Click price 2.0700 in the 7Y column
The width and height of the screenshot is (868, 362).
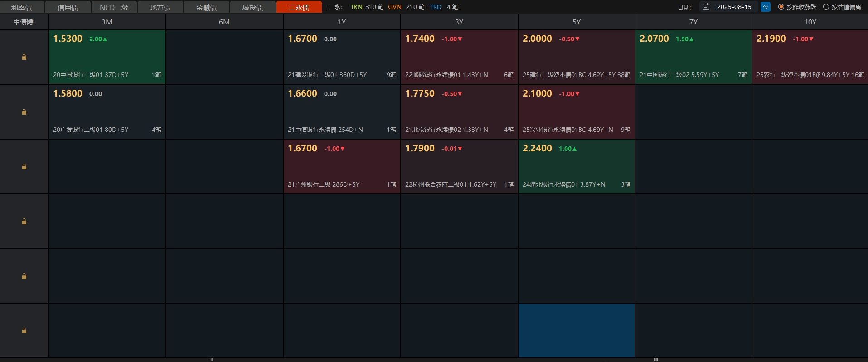click(655, 39)
